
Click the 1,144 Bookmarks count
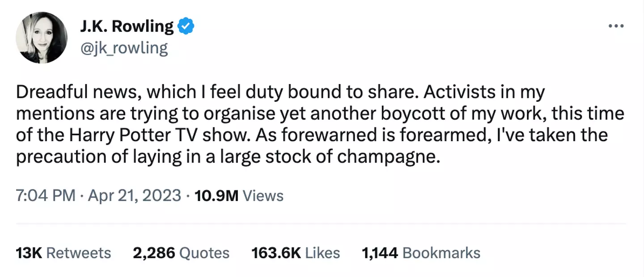click(380, 253)
